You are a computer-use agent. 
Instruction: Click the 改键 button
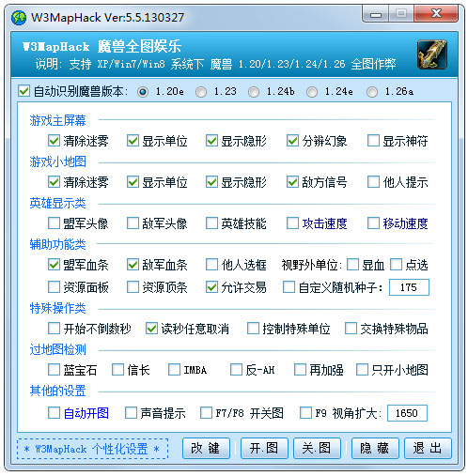(x=206, y=448)
